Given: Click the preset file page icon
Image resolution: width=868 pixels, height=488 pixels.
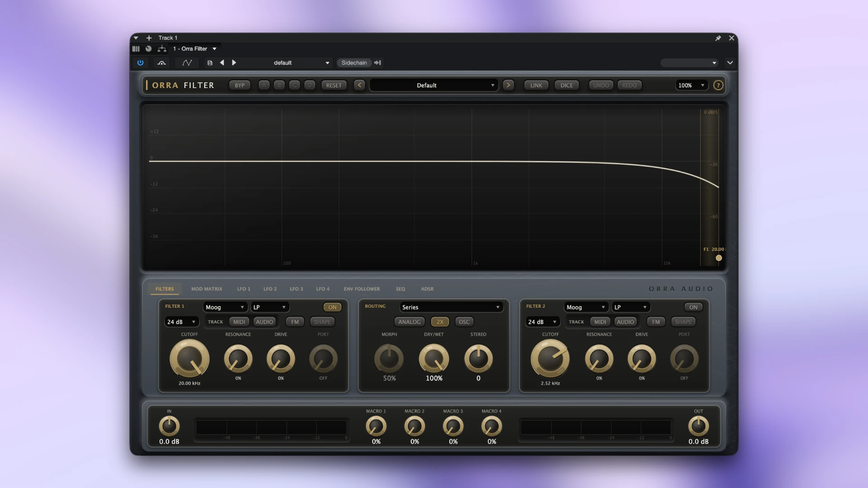Looking at the screenshot, I should (x=210, y=63).
